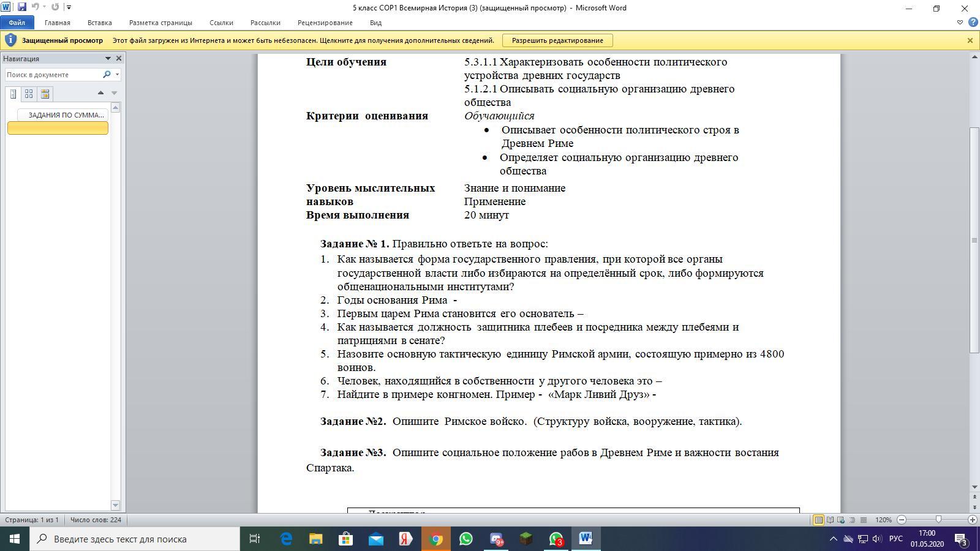Screen dimensions: 980x551
Task: Click in the Поиск в документе search field
Action: tap(53, 75)
